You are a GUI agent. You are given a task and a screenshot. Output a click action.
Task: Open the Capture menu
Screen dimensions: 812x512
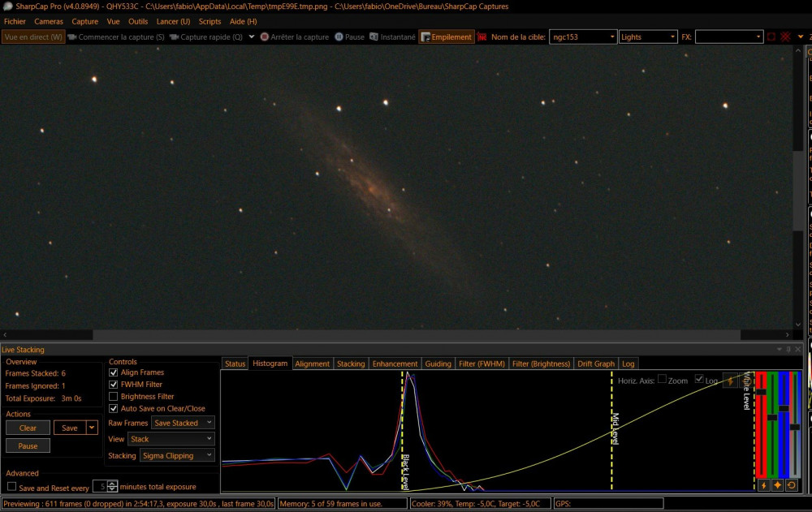coord(85,21)
